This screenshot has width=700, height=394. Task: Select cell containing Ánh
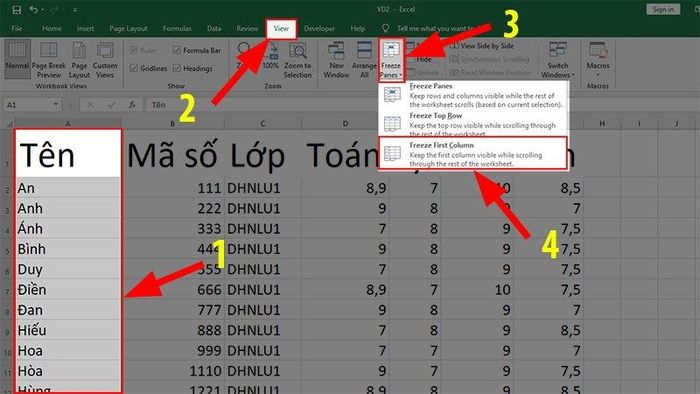68,229
